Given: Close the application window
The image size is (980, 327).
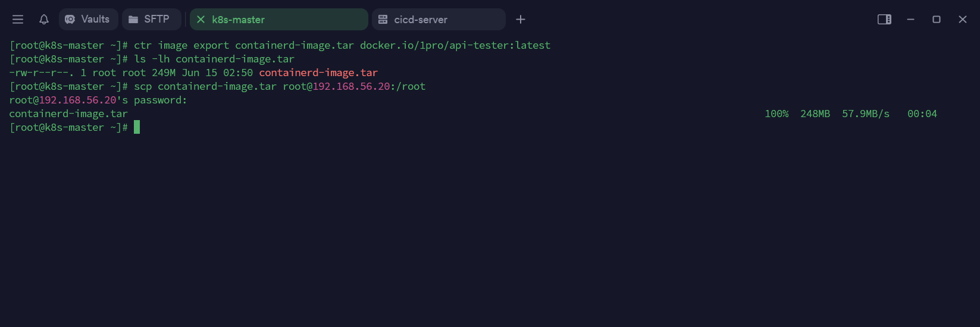Looking at the screenshot, I should click(x=963, y=20).
